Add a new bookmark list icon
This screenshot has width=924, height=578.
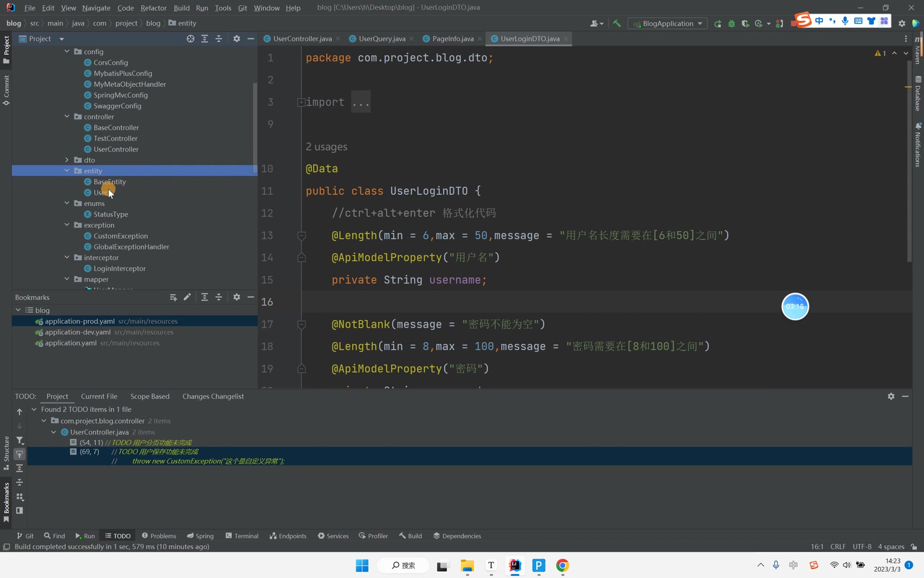click(173, 297)
